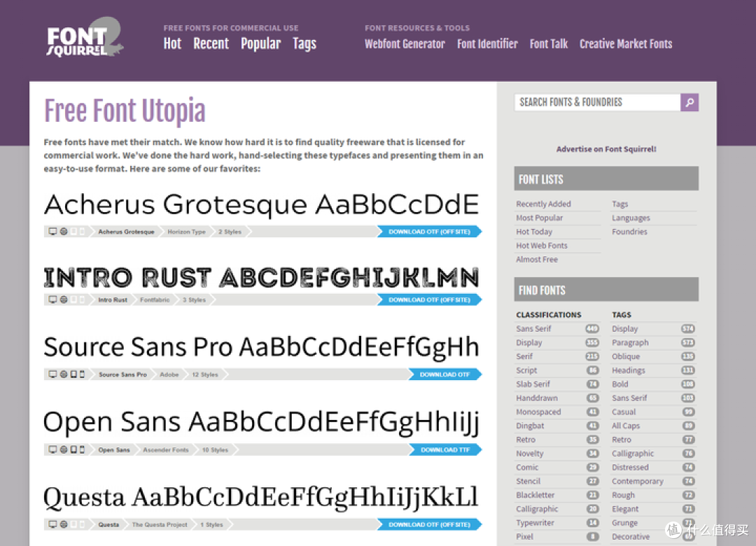Screen dimensions: 756x546
Task: Open the Tags menu item in header
Action: point(304,44)
